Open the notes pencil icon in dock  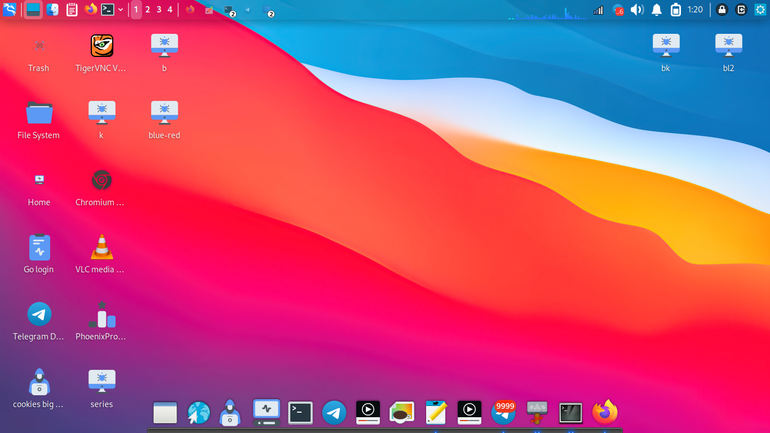(436, 412)
